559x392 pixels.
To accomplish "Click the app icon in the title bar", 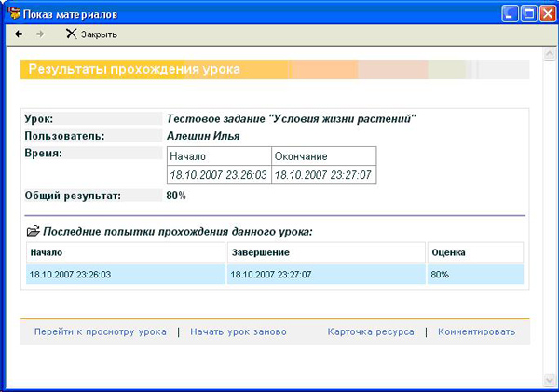I will pyautogui.click(x=14, y=14).
